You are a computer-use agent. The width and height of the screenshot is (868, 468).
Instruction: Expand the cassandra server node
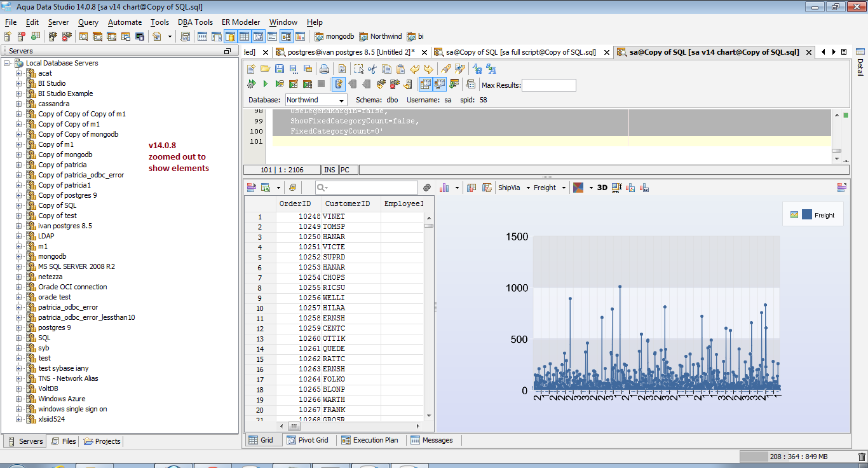(19, 104)
